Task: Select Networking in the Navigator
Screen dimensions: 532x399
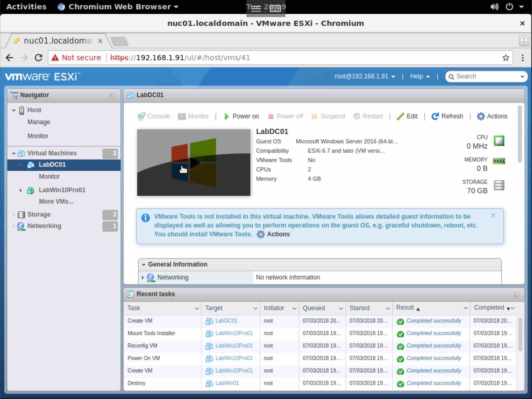Action: tap(44, 226)
